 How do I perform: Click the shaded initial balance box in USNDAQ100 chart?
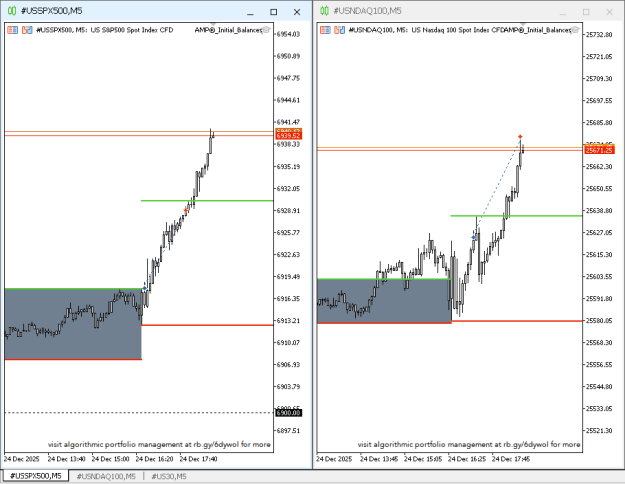tap(384, 301)
